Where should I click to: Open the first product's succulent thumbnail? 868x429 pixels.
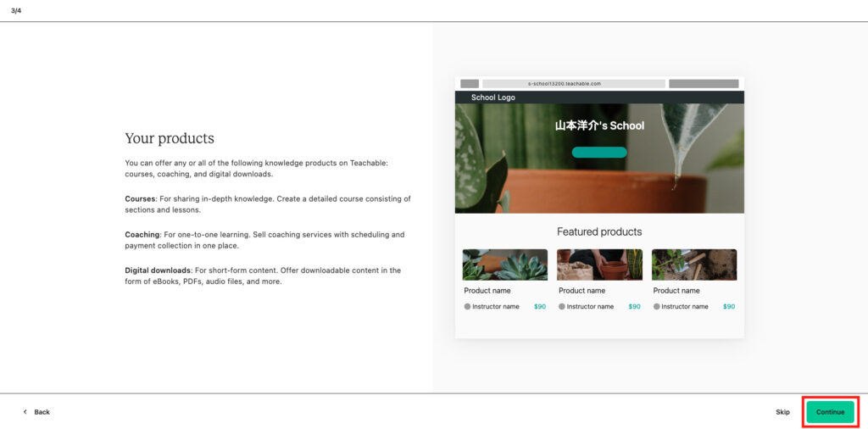click(504, 265)
